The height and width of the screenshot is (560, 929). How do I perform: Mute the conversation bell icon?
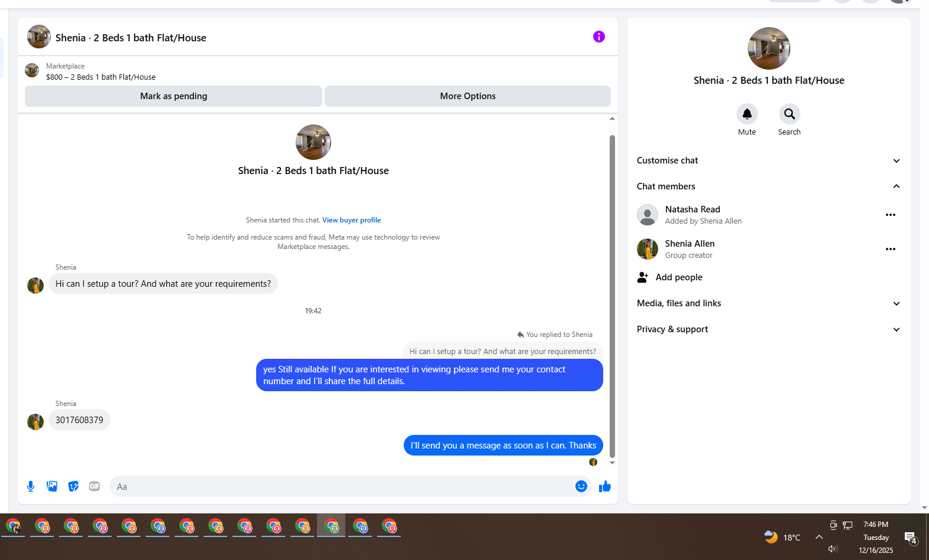pos(747,114)
